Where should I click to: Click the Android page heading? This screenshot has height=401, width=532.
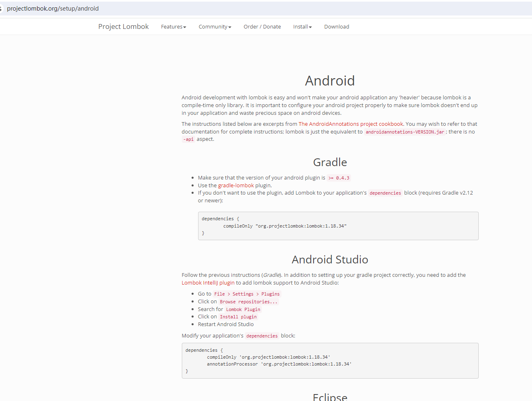(x=330, y=81)
